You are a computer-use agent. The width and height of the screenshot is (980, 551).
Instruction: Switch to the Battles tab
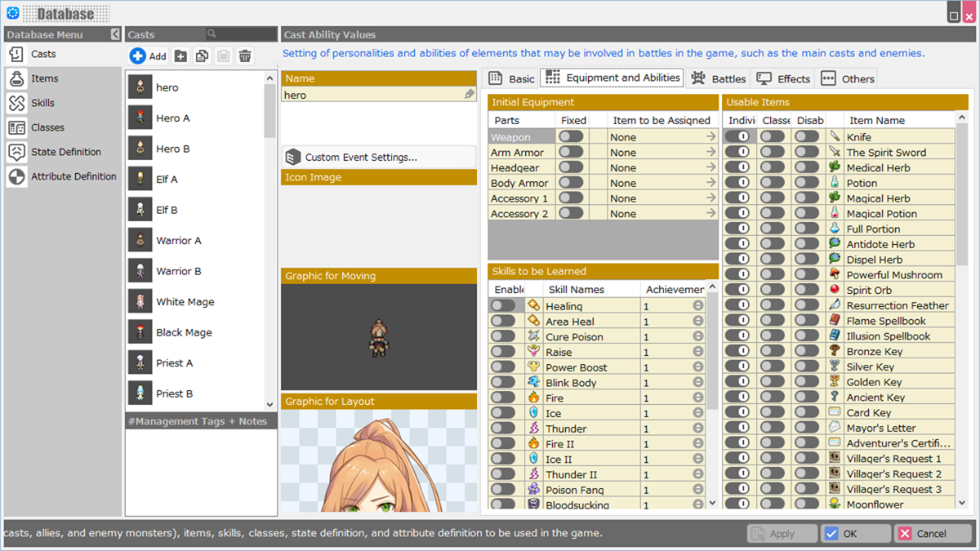tap(718, 78)
